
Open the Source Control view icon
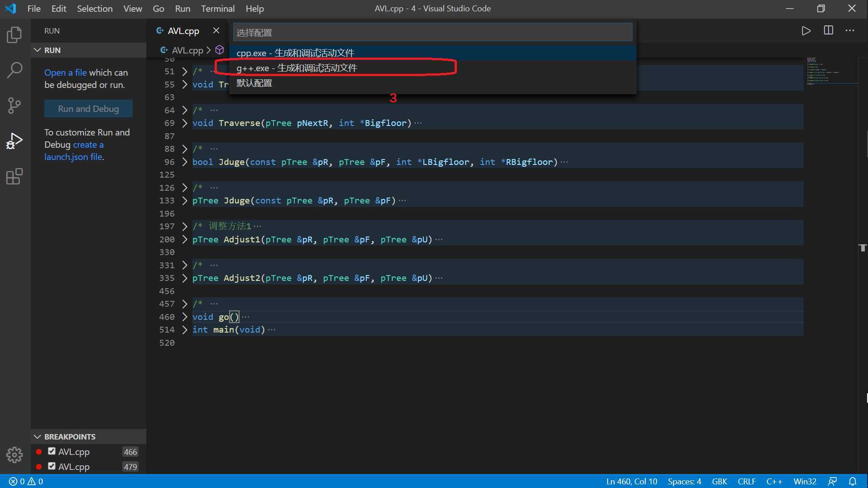point(14,106)
